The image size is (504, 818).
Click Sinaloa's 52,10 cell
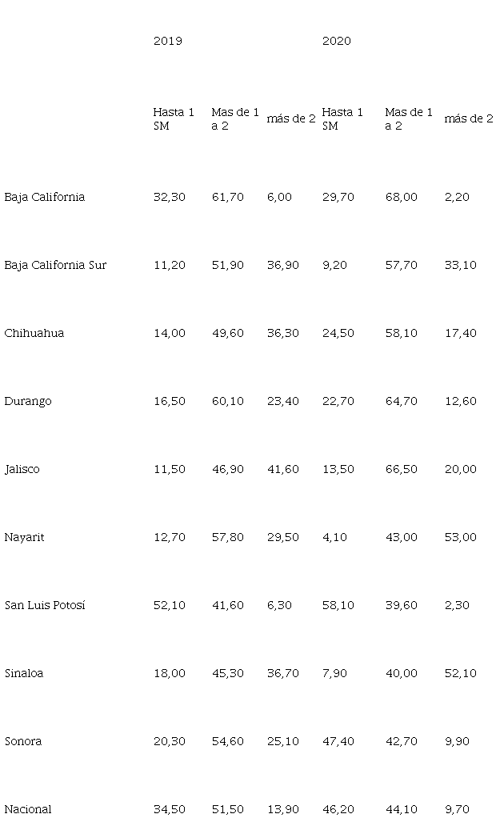tap(460, 673)
